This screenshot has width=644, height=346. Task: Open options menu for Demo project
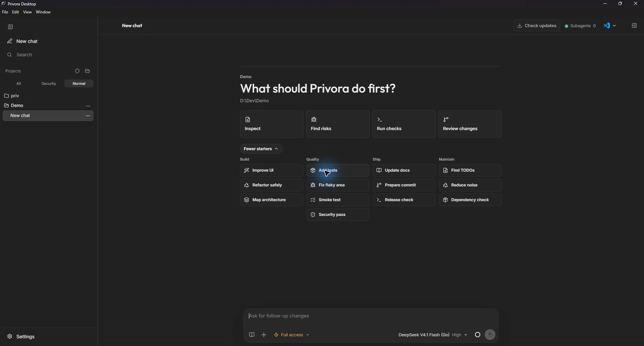[88, 106]
